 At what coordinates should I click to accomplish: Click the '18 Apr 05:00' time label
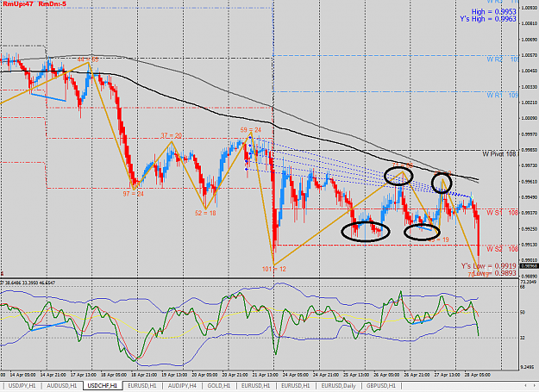115,375
